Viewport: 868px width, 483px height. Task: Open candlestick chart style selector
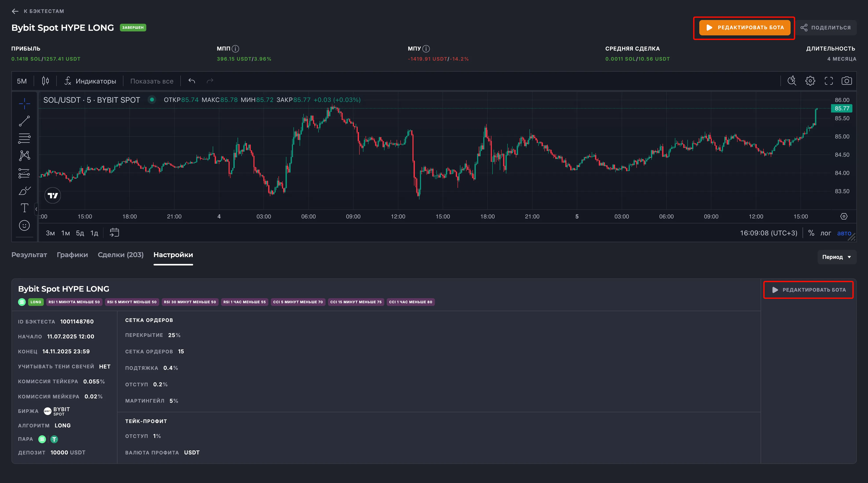tap(46, 81)
